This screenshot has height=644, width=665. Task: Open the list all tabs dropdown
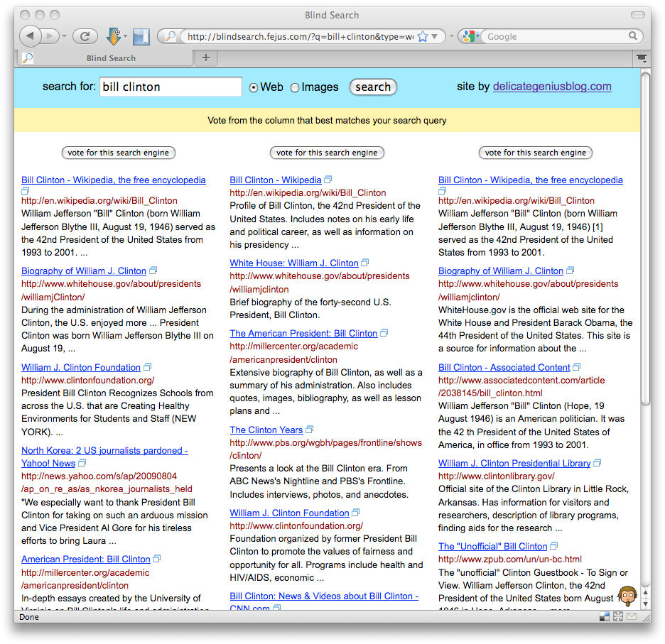click(642, 58)
